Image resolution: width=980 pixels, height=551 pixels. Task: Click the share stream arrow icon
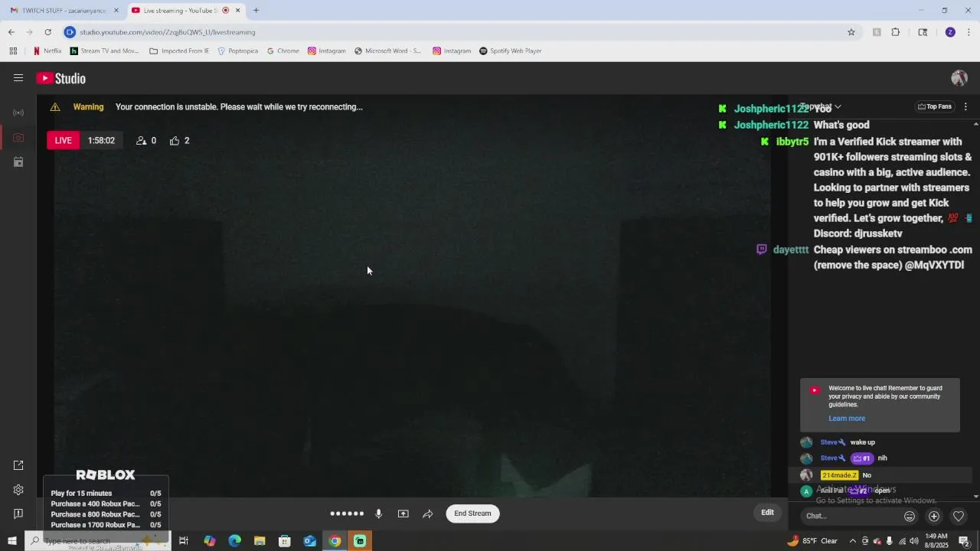[x=428, y=514]
